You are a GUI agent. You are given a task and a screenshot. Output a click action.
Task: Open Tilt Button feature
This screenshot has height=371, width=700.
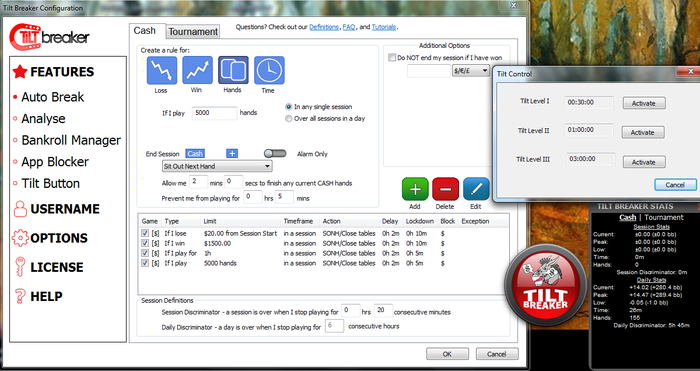50,183
